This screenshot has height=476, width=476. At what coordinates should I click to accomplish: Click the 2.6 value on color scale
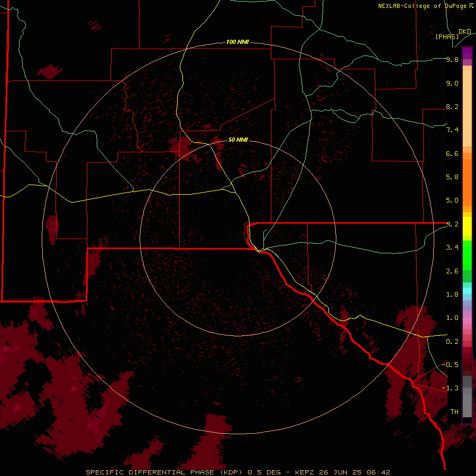pyautogui.click(x=452, y=271)
